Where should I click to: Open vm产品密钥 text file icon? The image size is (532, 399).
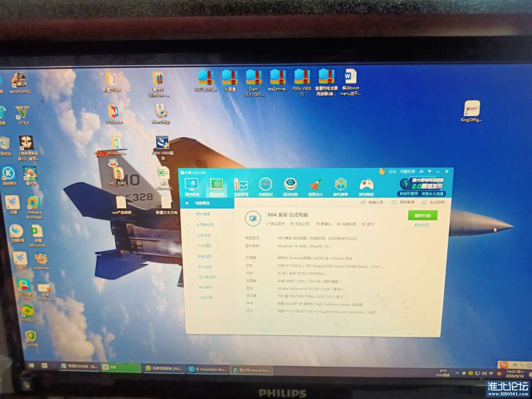click(x=121, y=205)
